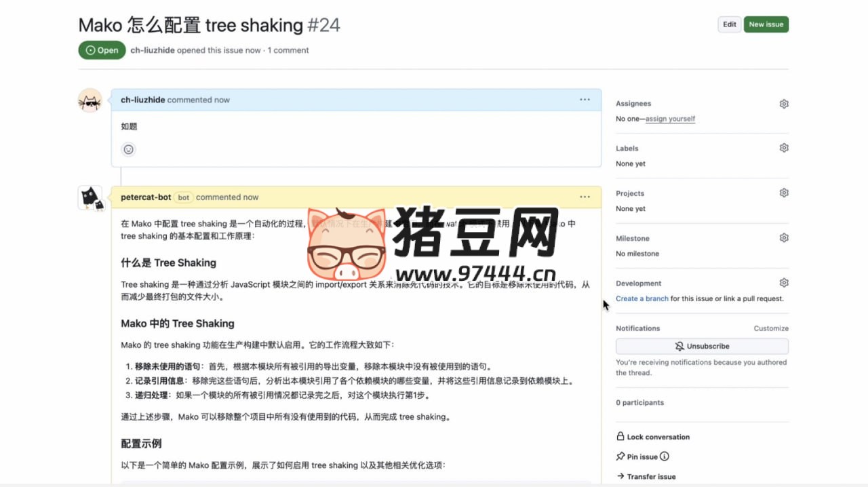
Task: Click Create a branch for this issue
Action: point(642,298)
